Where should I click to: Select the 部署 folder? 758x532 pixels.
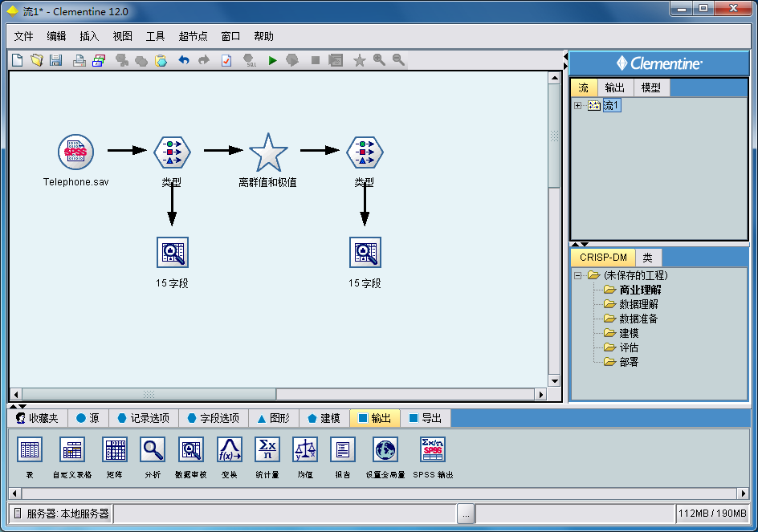tap(629, 362)
